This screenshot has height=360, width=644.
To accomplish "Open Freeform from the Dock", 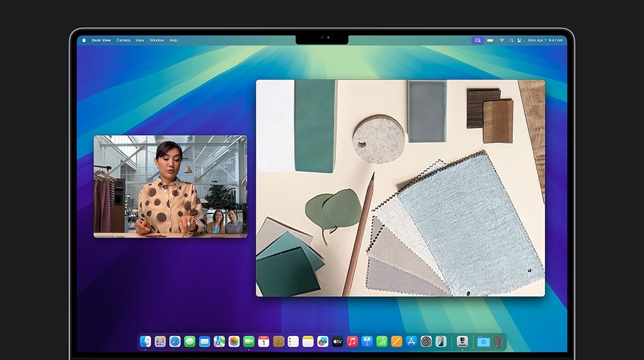I will (x=323, y=342).
